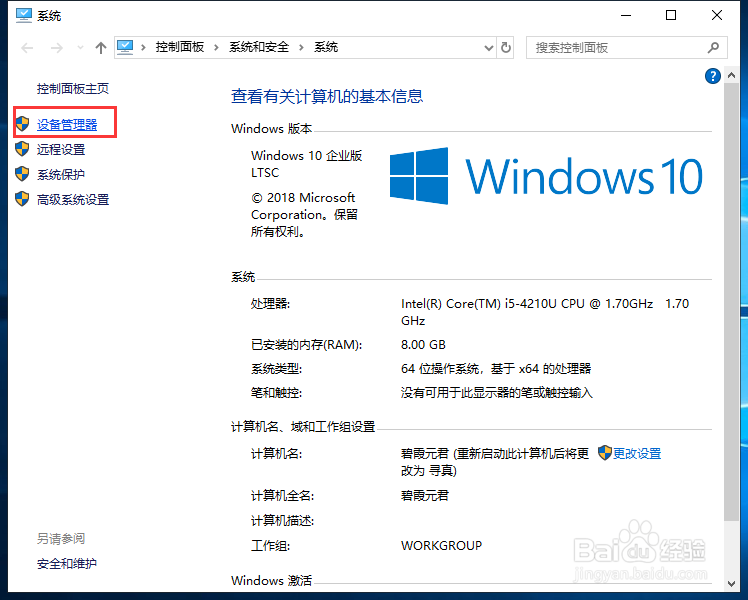The width and height of the screenshot is (748, 600).
Task: Open Device Manager link 设备管理器
Action: tap(67, 125)
